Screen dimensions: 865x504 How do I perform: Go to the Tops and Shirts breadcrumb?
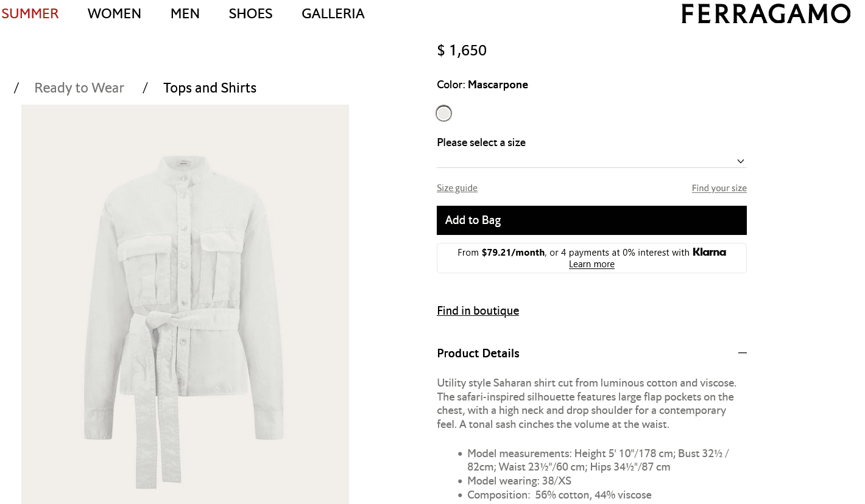[210, 88]
